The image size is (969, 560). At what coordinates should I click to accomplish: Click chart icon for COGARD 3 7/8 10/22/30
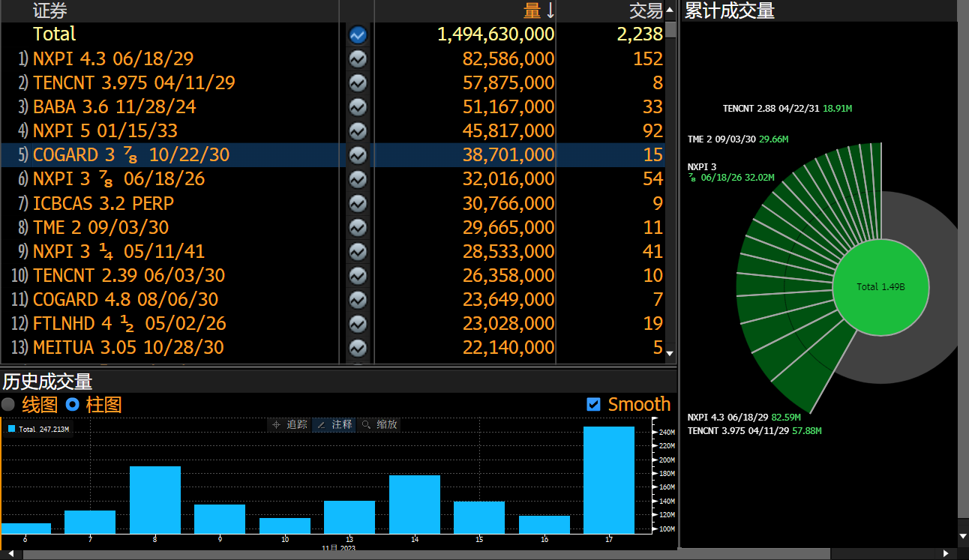(x=358, y=154)
